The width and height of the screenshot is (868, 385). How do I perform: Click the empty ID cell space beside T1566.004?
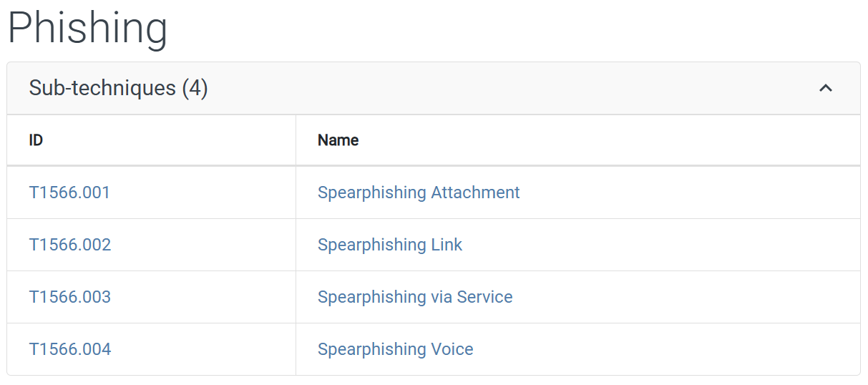(203, 349)
